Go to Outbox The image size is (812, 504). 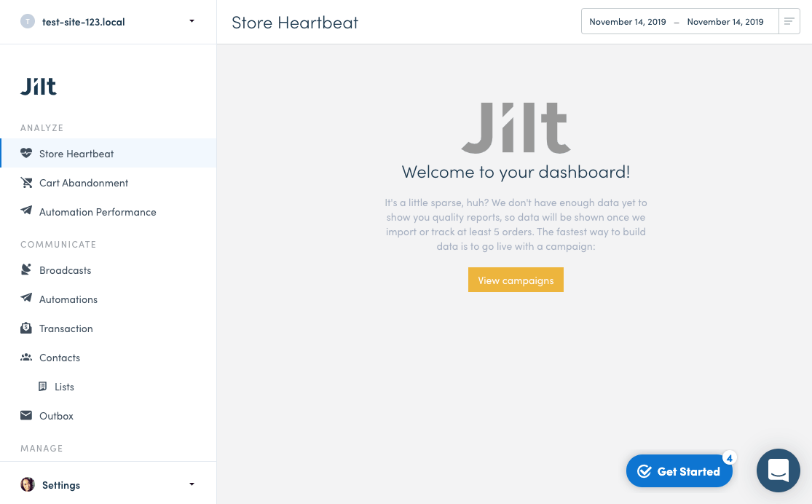[x=109, y=415]
